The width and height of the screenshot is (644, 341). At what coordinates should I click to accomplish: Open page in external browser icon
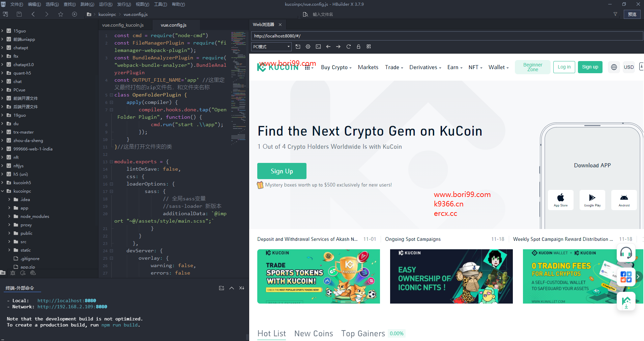298,47
